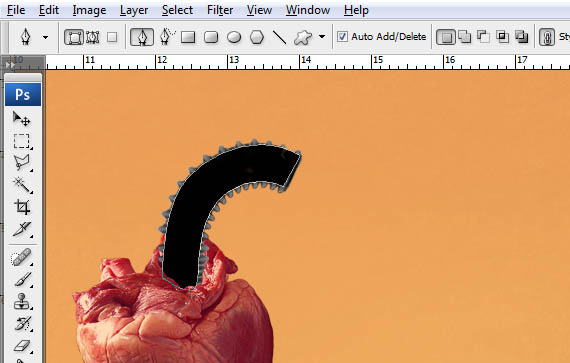Select Subtract from shape area option
This screenshot has height=363, width=570.
click(x=483, y=37)
